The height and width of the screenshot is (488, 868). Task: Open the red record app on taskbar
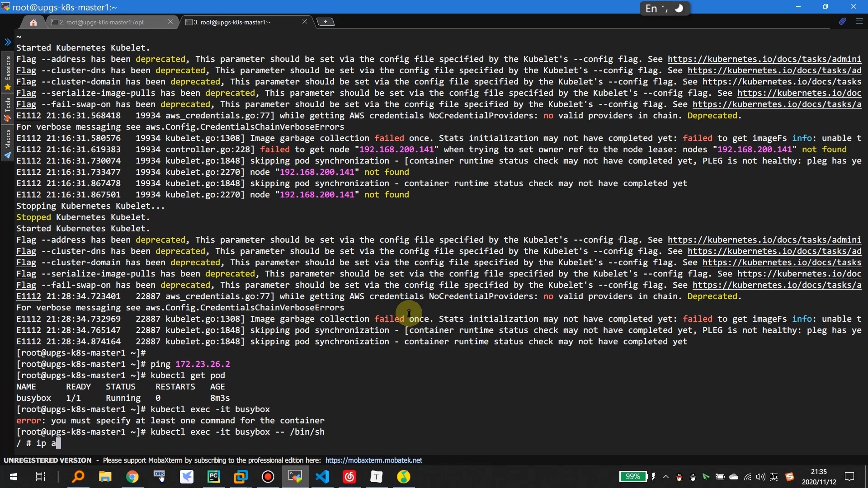click(x=268, y=477)
